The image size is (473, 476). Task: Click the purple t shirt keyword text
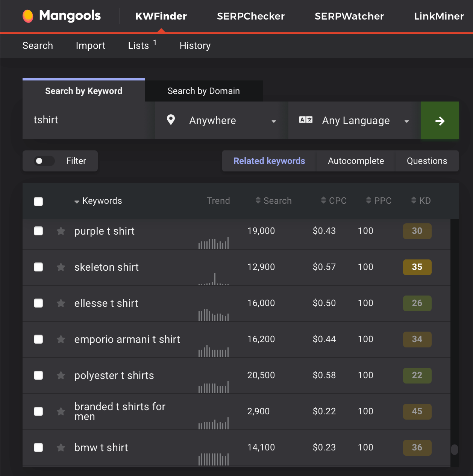105,231
